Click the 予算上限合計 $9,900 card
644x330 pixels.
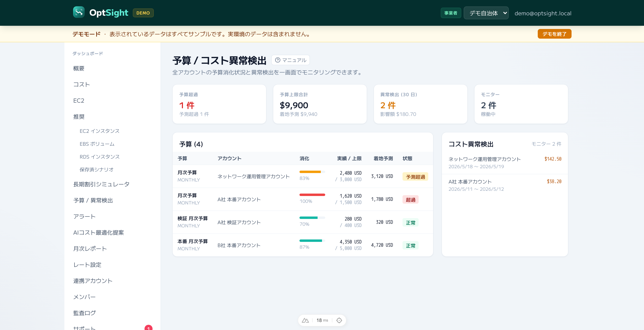click(320, 104)
